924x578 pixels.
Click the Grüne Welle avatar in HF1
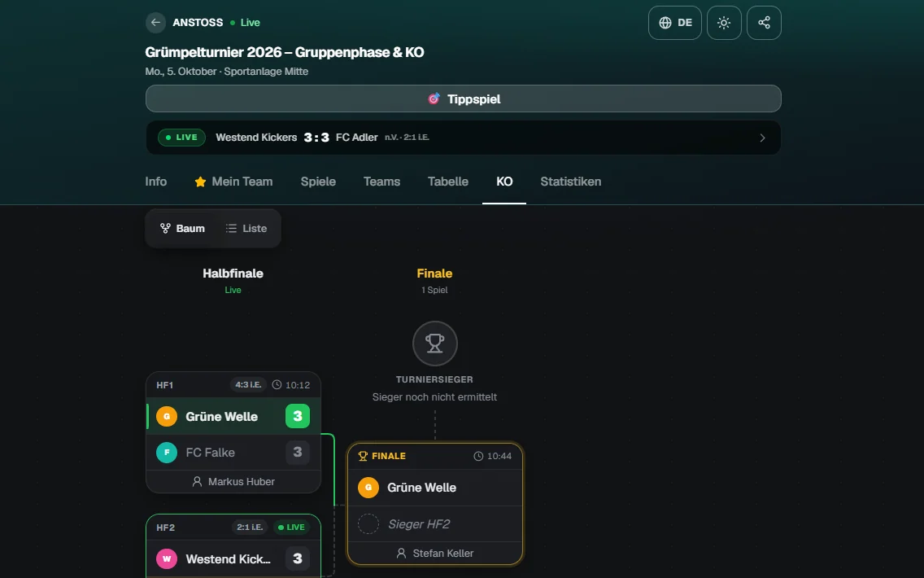coord(167,416)
